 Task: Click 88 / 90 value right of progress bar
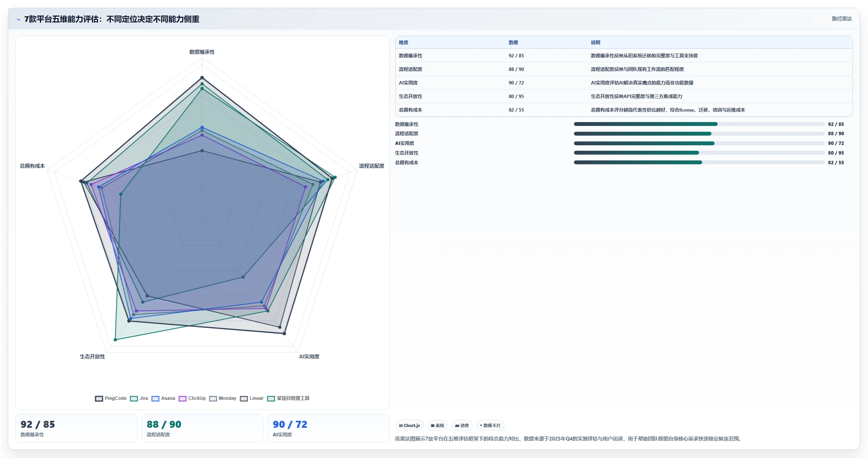click(836, 134)
